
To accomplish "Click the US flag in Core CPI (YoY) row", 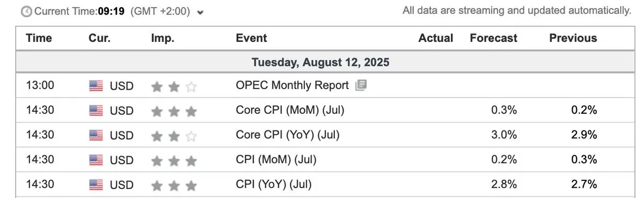I will 96,135.
